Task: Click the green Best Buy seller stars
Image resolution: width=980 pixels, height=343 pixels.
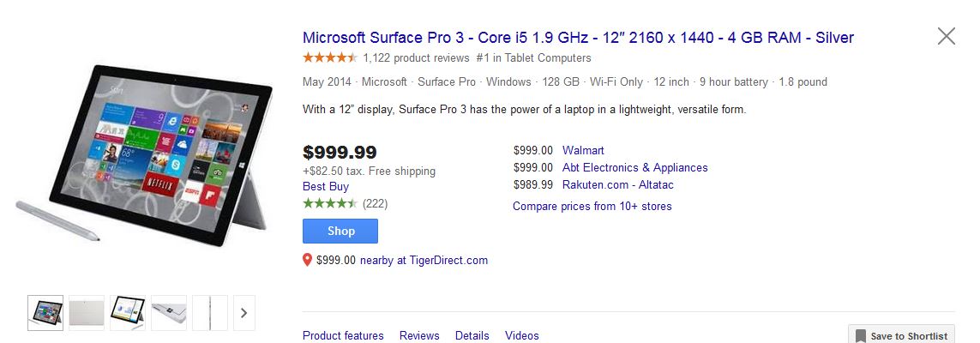Action: (x=329, y=203)
